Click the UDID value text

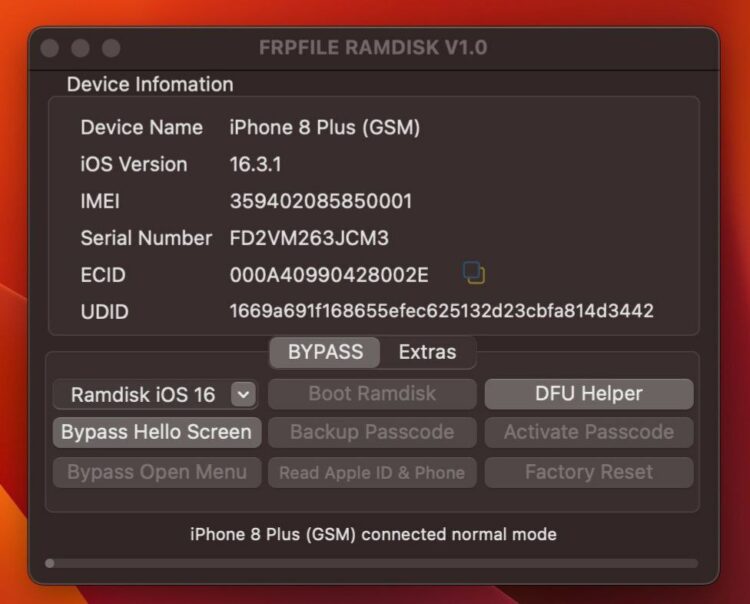point(441,311)
